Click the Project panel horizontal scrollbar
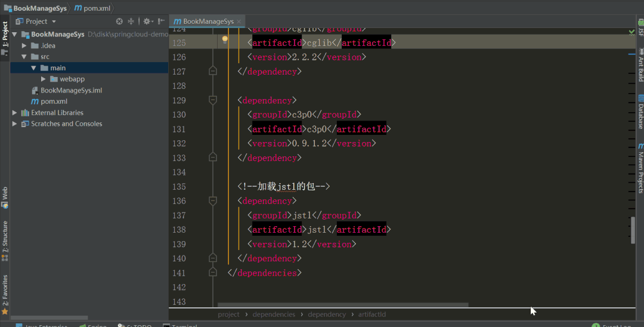This screenshot has width=644, height=327. pos(49,317)
